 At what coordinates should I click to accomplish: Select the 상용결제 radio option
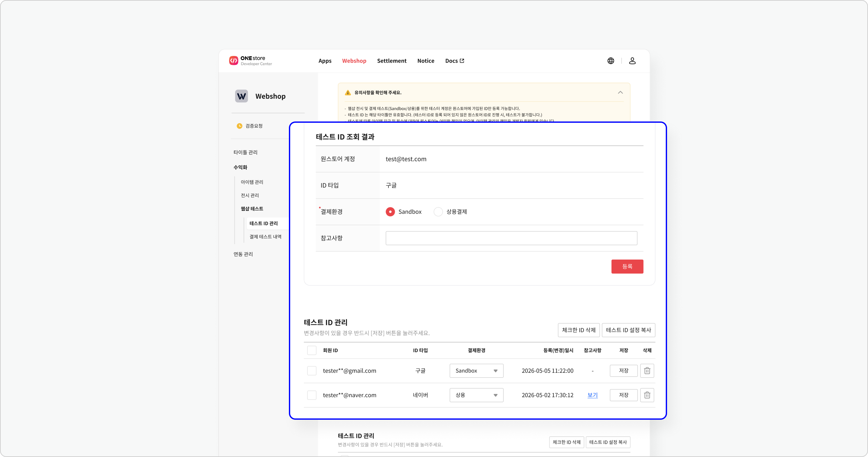[x=438, y=212]
